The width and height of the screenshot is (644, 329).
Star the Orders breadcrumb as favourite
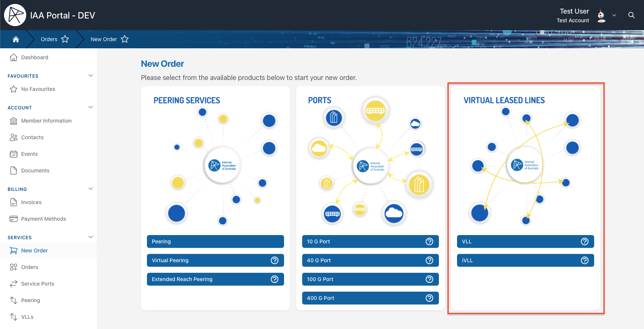click(65, 39)
